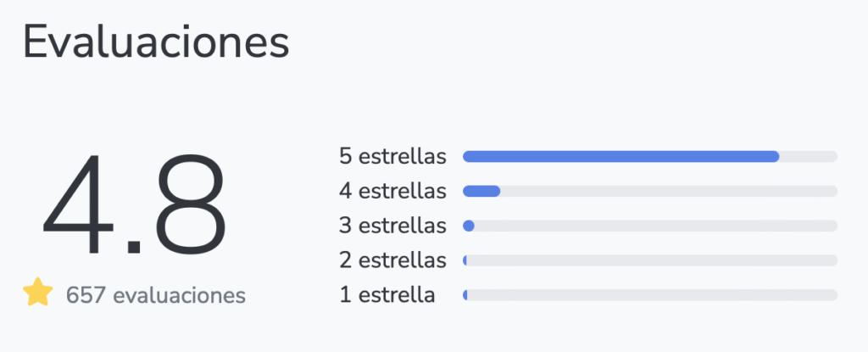Viewport: 868px width, 352px height.
Task: Filter by 5 estrellas label
Action: 392,156
